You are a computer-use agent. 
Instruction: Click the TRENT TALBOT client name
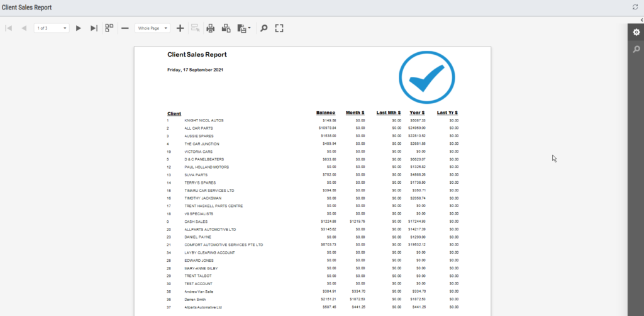pos(198,276)
